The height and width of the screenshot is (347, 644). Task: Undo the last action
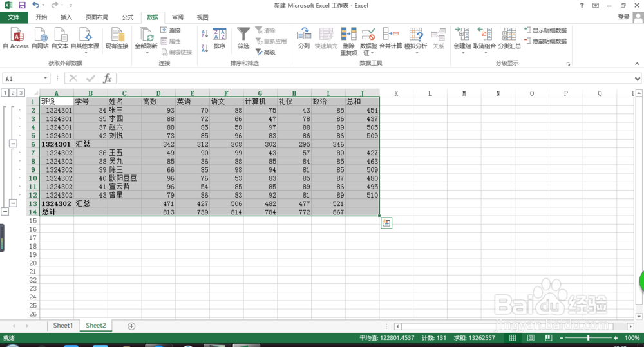tap(35, 5)
